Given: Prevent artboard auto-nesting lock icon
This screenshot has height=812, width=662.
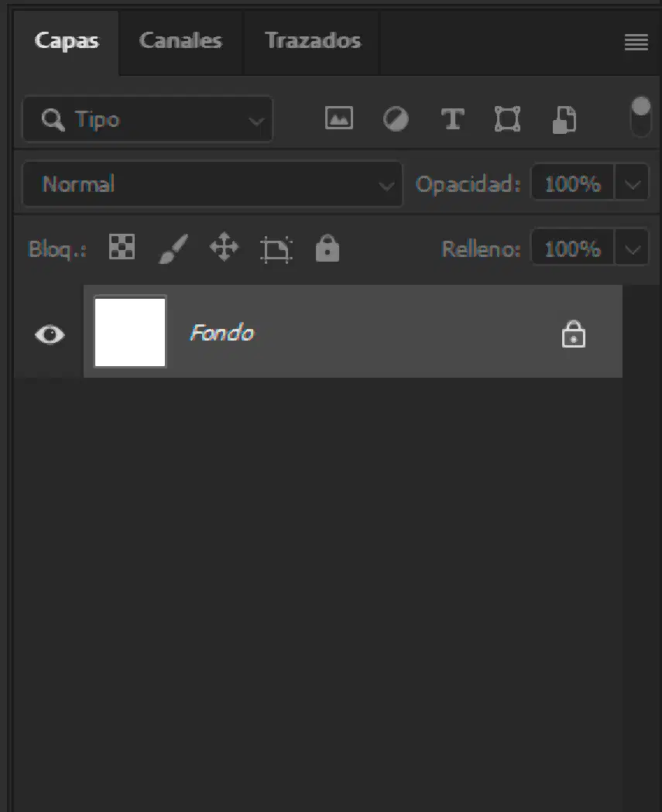Looking at the screenshot, I should pos(276,249).
